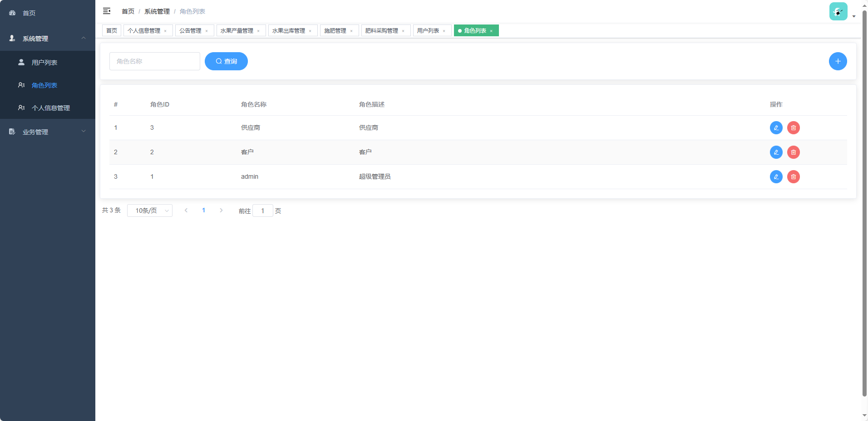Switch to the 肥料采购管理 tab
Image resolution: width=868 pixels, height=421 pixels.
pos(382,31)
